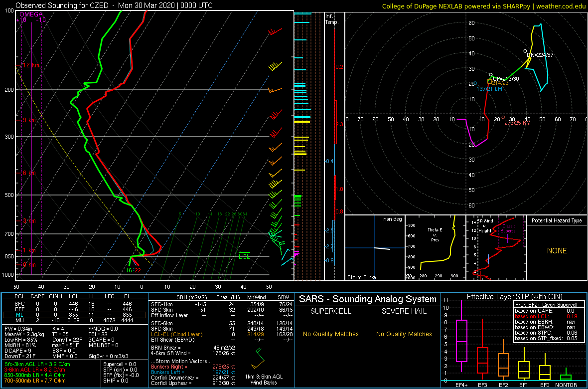Select the 6 km height marker
The height and width of the screenshot is (389, 588).
click(29, 173)
